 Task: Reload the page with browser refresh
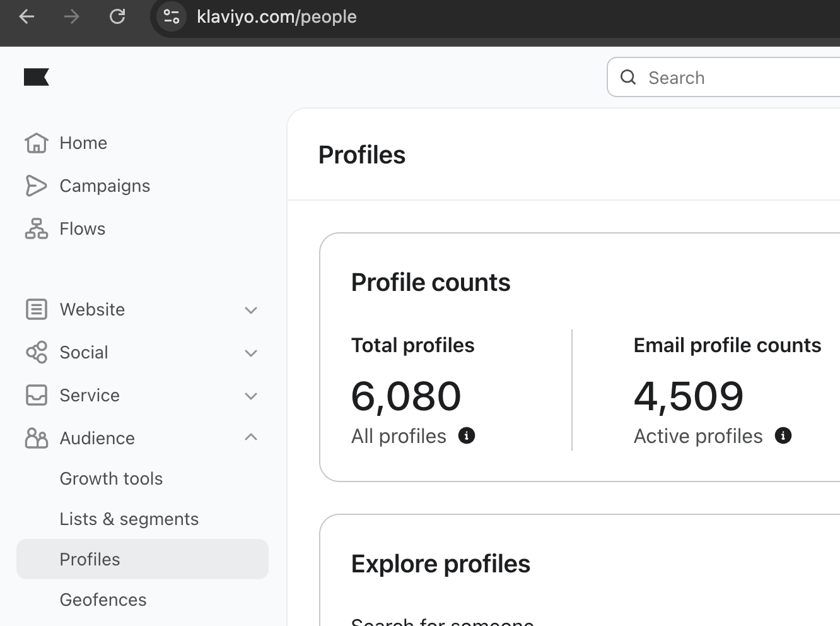click(117, 16)
